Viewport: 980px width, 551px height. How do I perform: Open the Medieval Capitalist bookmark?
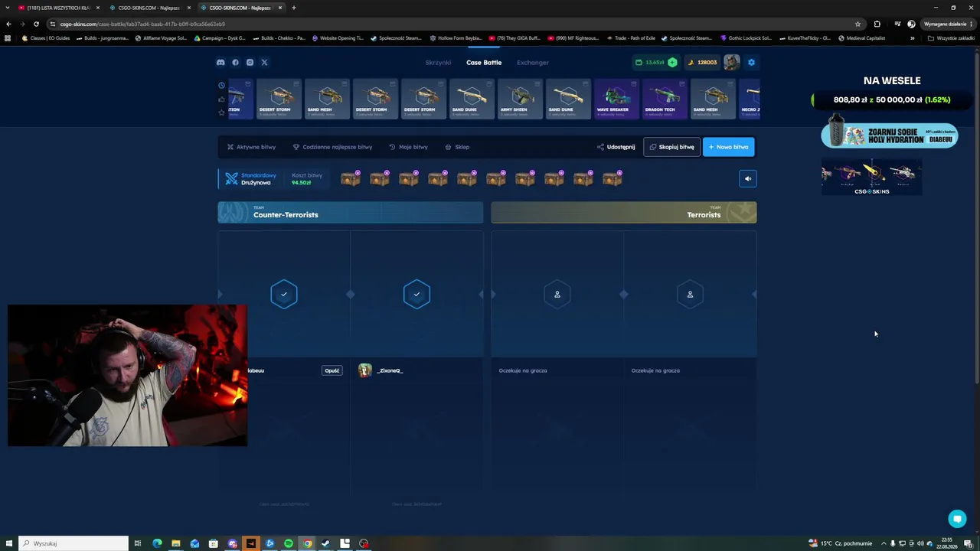[x=862, y=38]
